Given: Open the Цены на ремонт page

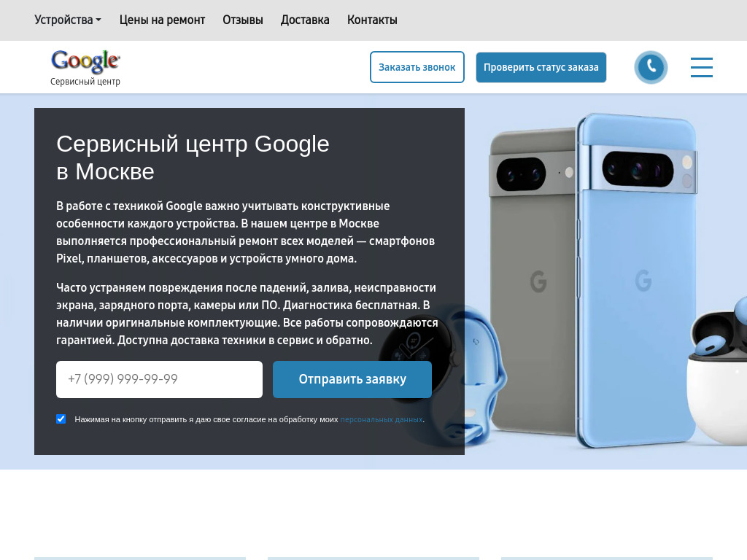Looking at the screenshot, I should tap(162, 20).
